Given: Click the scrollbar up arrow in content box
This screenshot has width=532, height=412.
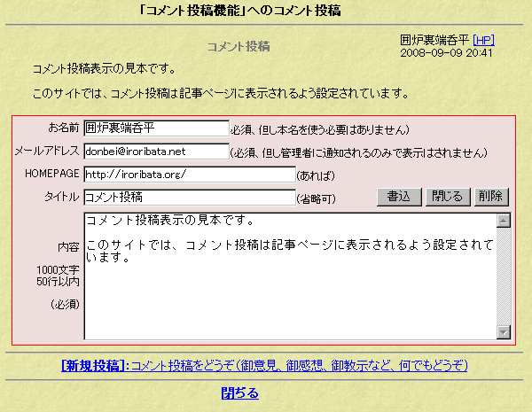Looking at the screenshot, I should [504, 221].
